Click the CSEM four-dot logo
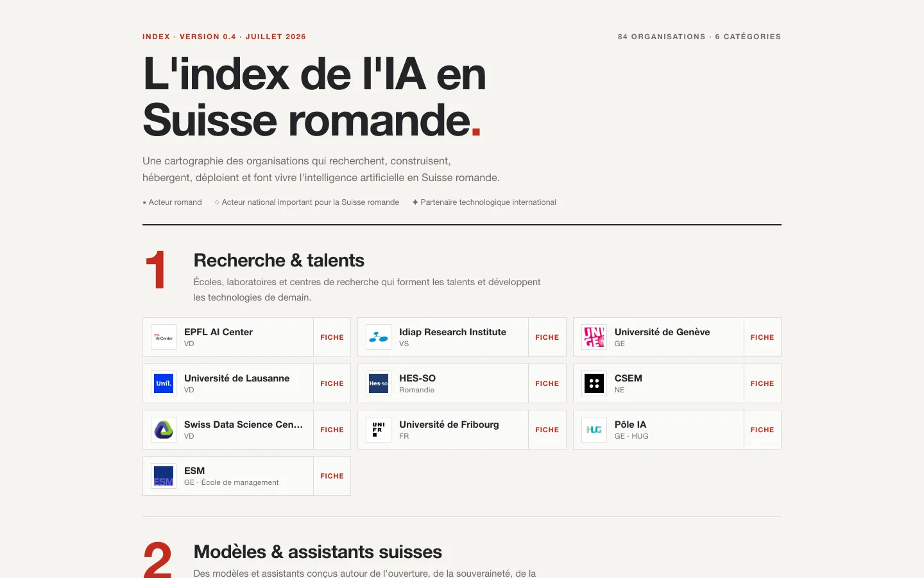The image size is (924, 578). (594, 383)
